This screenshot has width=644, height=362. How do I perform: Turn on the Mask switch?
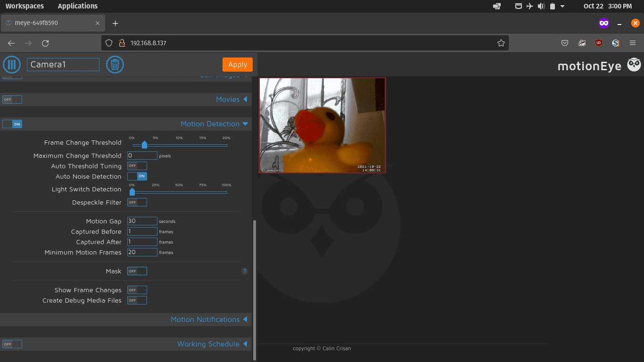137,271
